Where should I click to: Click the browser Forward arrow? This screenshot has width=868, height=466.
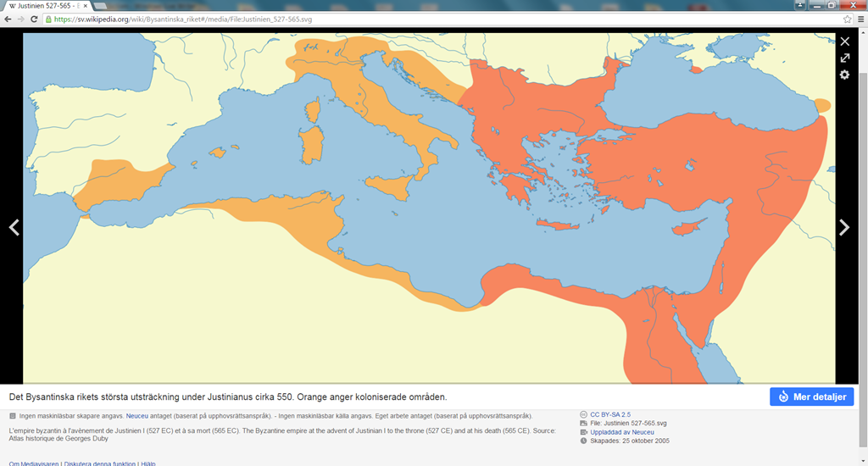click(x=25, y=19)
